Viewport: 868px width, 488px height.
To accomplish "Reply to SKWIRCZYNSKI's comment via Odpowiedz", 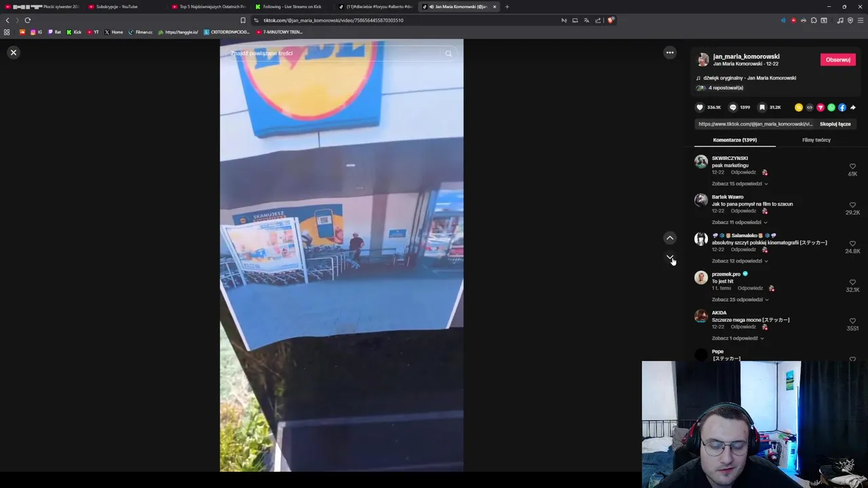I will coord(743,172).
